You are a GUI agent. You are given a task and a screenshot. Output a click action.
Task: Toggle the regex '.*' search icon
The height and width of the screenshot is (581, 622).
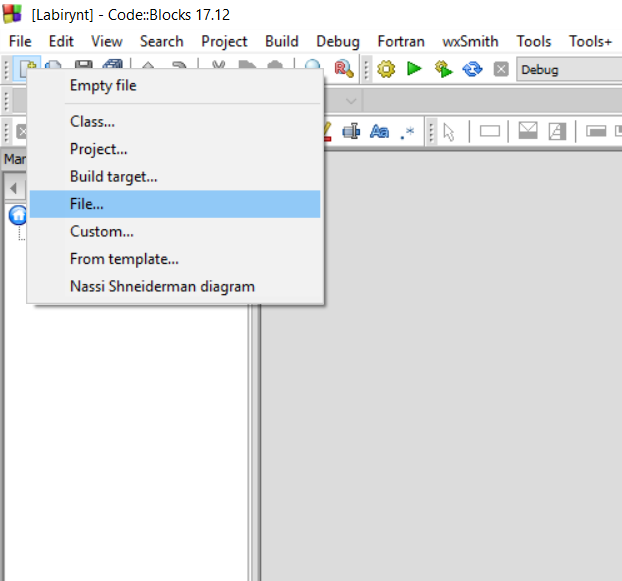coord(407,132)
